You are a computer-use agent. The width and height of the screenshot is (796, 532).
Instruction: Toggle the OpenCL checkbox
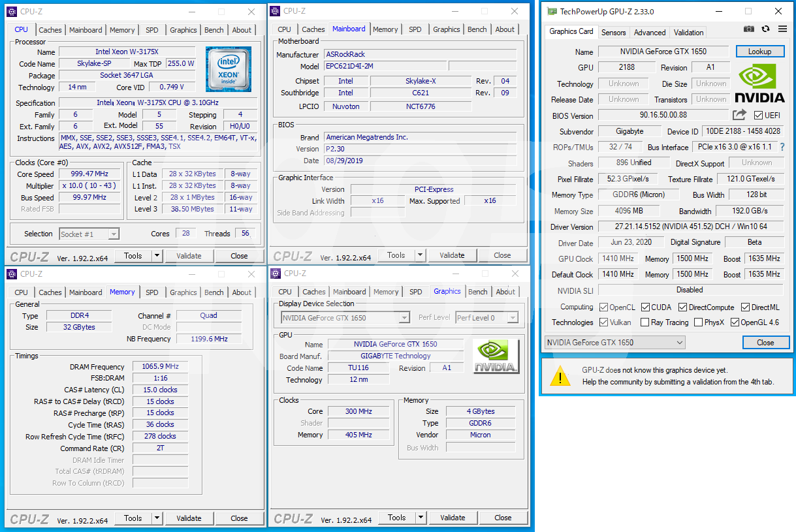coord(603,307)
